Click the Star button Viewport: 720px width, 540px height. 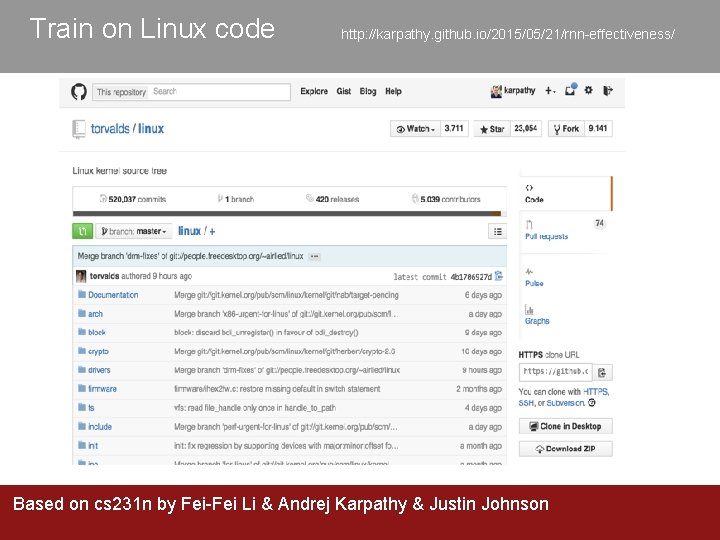pos(492,129)
